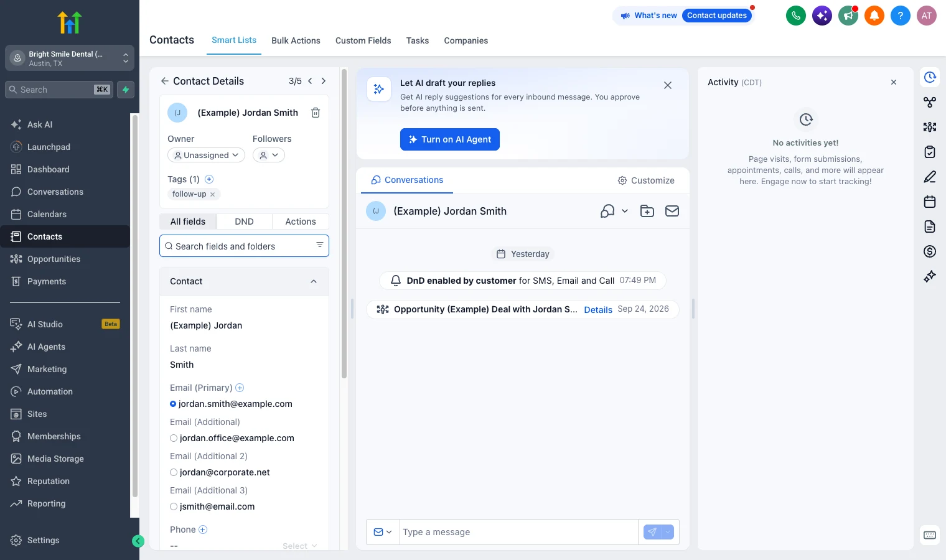Open the Bright Smile Dental account switcher
Screen dimensions: 946x560
click(x=70, y=58)
